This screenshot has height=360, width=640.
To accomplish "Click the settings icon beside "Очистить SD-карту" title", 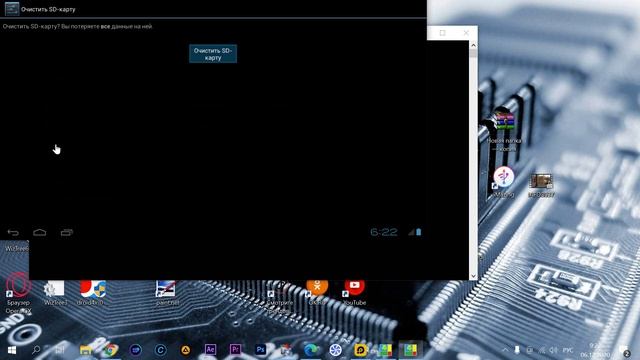I will click(x=11, y=9).
